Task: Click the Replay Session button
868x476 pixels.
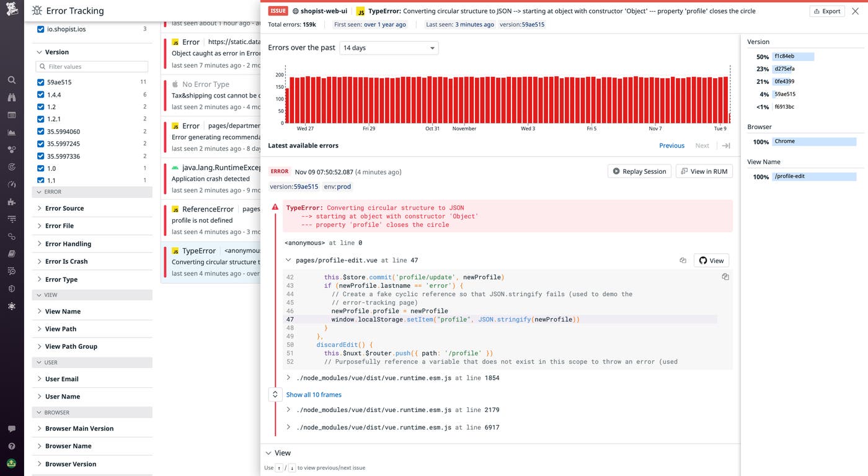Action: 639,171
